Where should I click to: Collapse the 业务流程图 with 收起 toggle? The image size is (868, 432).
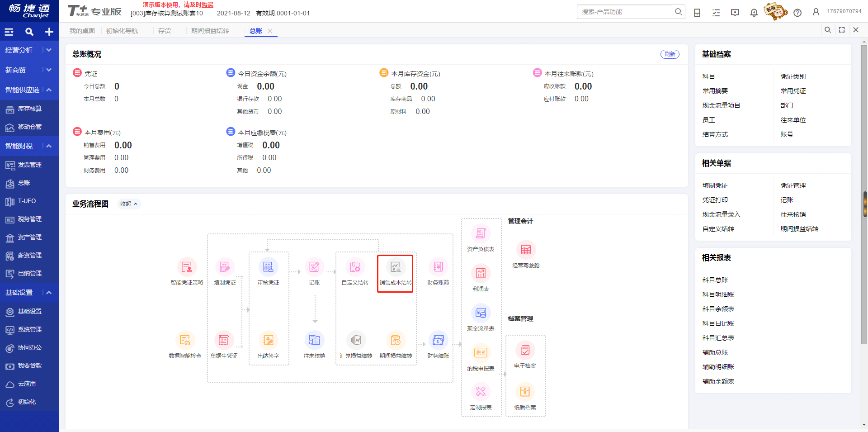pyautogui.click(x=129, y=204)
